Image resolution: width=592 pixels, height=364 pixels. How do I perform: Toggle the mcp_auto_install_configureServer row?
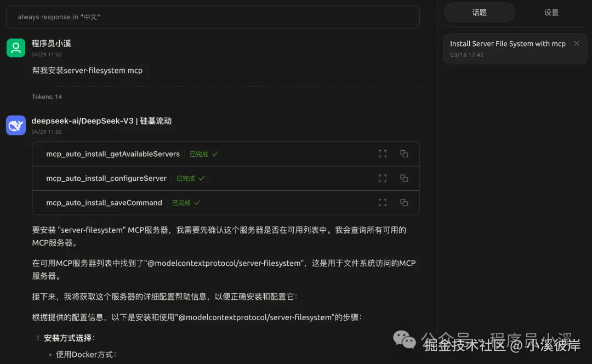pyautogui.click(x=226, y=178)
